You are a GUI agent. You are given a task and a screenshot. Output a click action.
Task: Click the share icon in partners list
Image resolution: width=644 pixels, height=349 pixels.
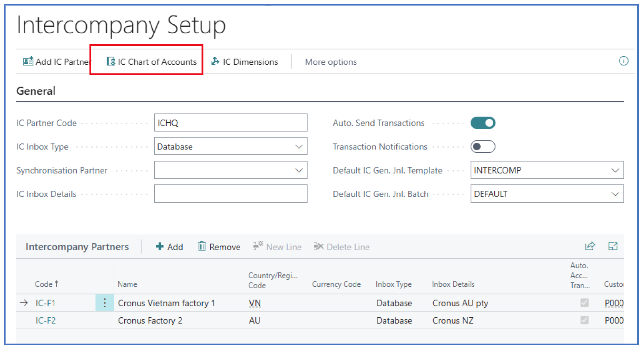[x=590, y=246]
